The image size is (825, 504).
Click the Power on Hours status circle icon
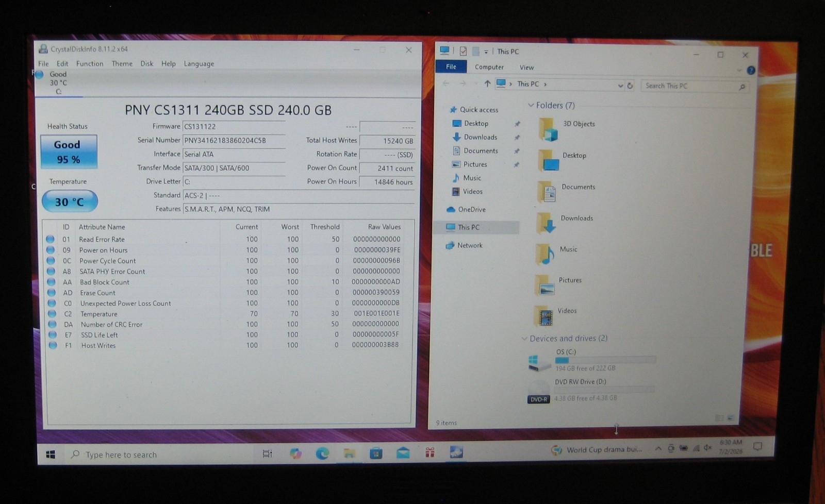tap(51, 250)
